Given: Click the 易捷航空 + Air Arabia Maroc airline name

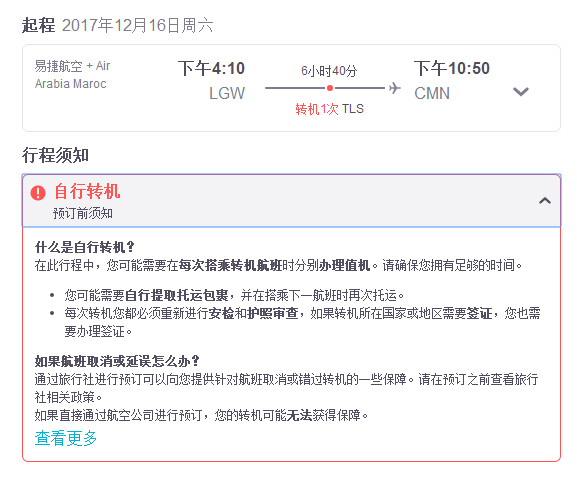Looking at the screenshot, I should pyautogui.click(x=72, y=75).
